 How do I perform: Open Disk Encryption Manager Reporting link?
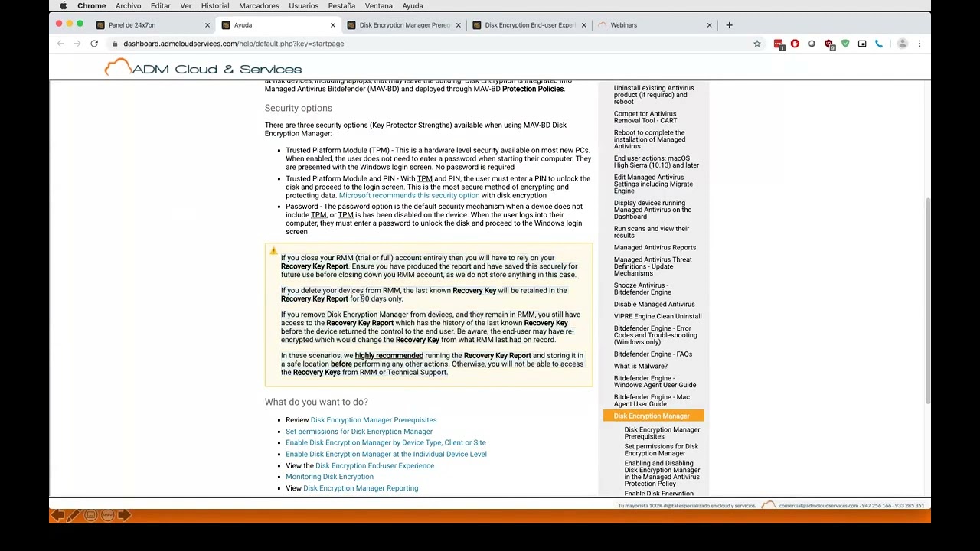pos(361,488)
